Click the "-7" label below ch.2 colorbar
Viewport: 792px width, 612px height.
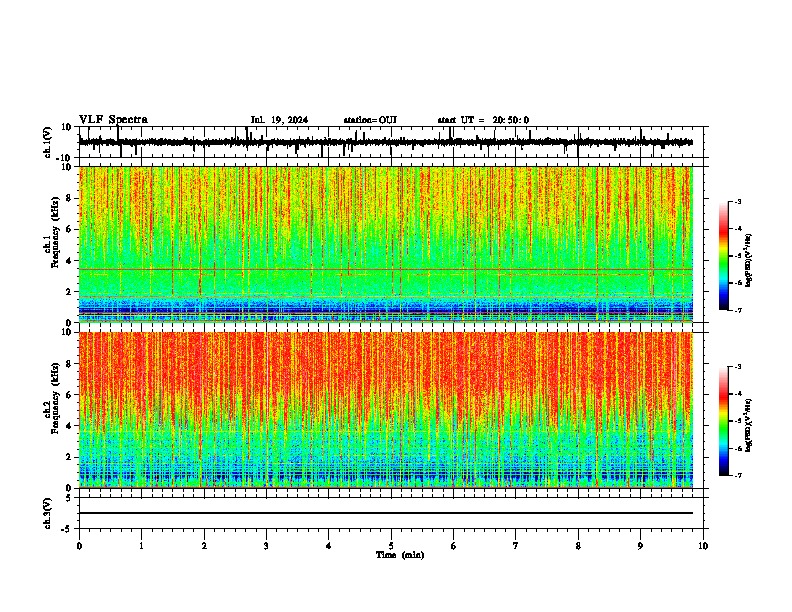pos(737,476)
